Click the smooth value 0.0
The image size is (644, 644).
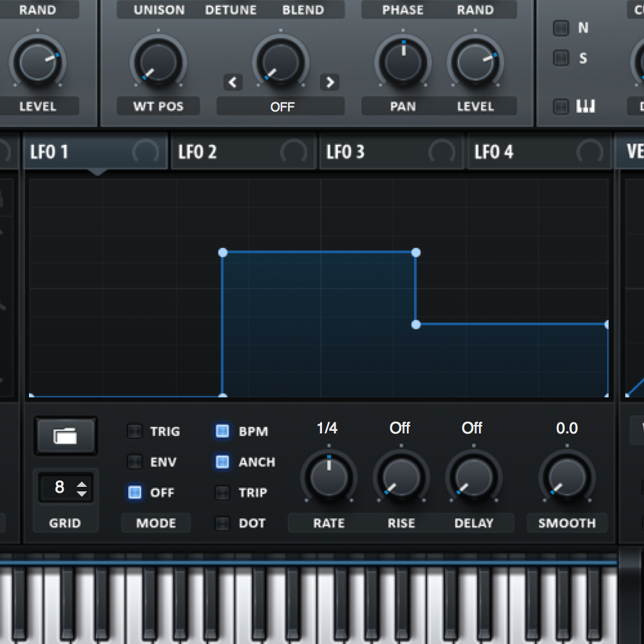coord(567,428)
